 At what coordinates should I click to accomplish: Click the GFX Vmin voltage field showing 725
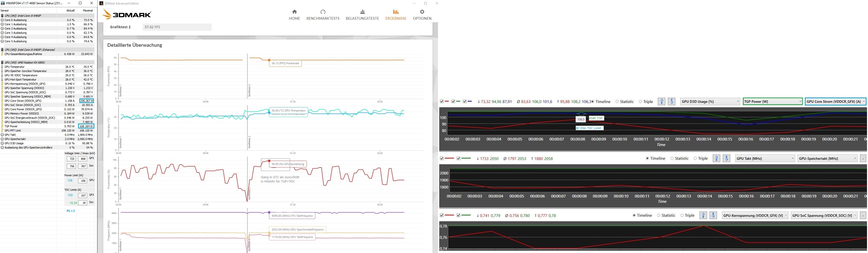click(x=71, y=158)
